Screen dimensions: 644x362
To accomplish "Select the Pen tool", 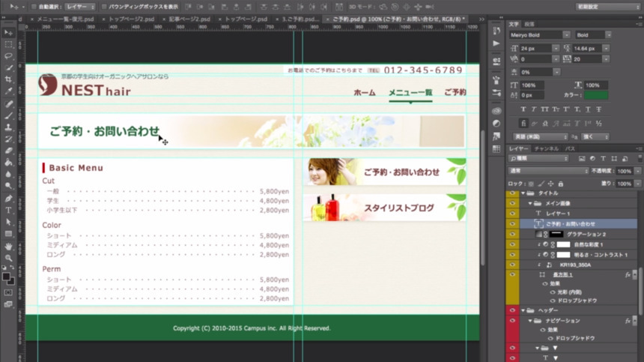I will (x=8, y=199).
